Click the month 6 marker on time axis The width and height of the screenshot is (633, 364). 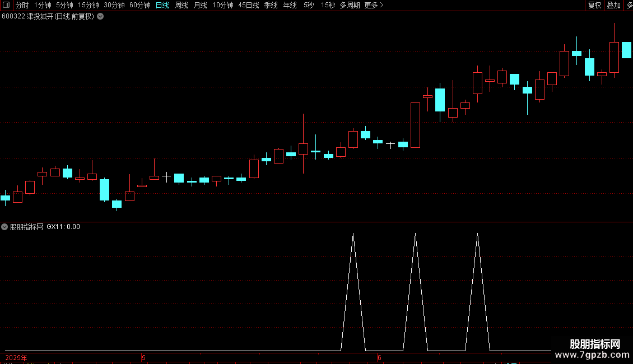click(379, 357)
